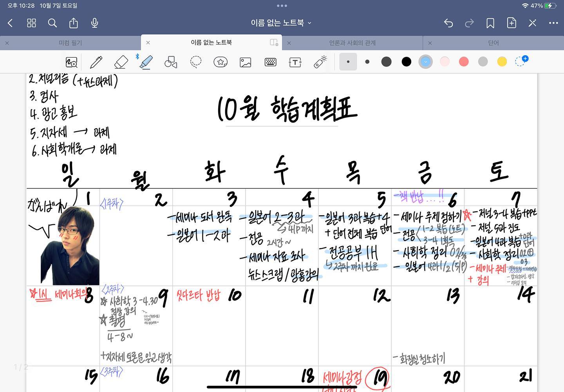Choose the smallest stroke thickness
The height and width of the screenshot is (392, 564).
pyautogui.click(x=348, y=61)
